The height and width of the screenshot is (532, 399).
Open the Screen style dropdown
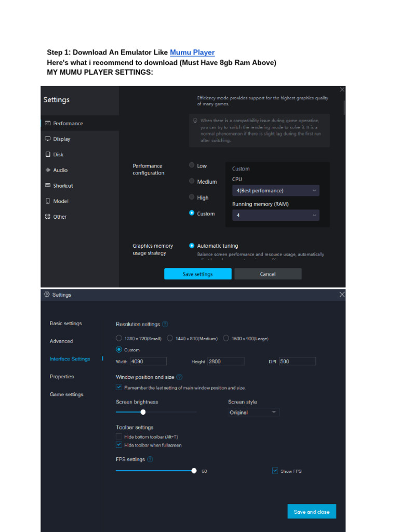click(x=254, y=412)
